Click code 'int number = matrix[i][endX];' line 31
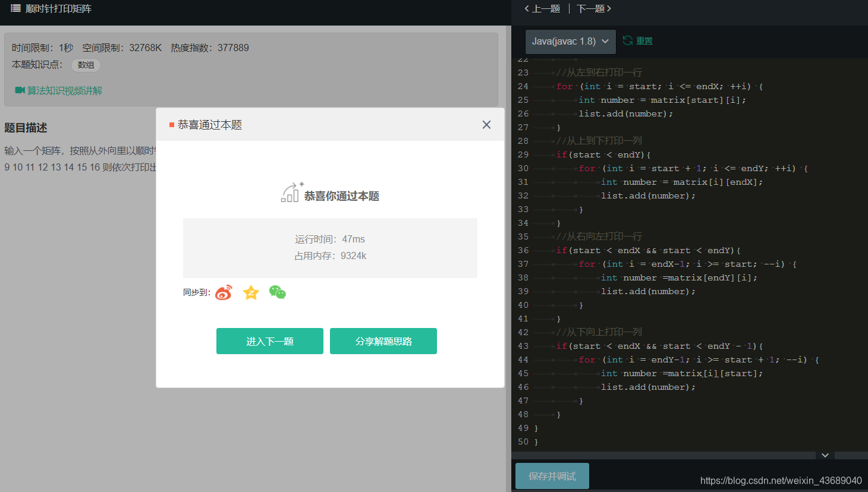868x492 pixels. [x=682, y=182]
